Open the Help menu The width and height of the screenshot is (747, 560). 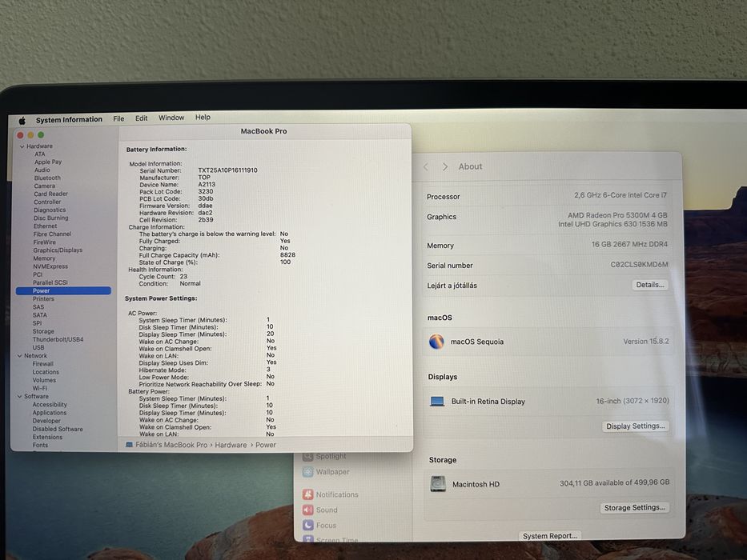tap(203, 117)
